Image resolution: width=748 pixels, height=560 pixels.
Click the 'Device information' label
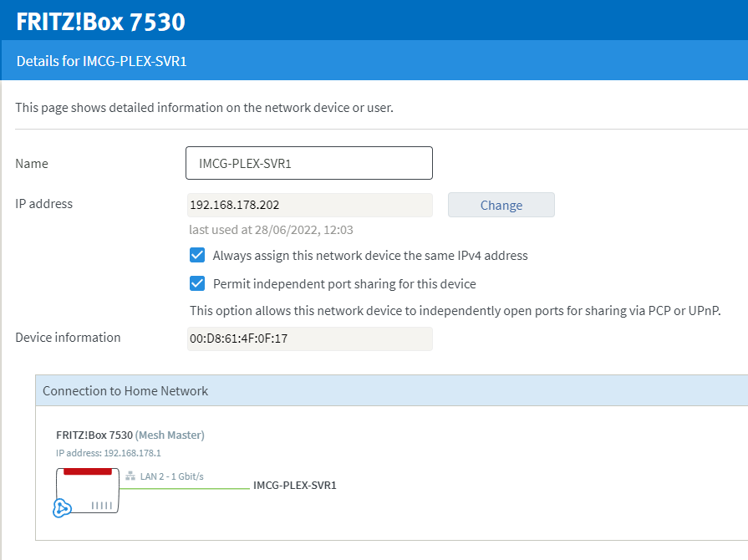coord(68,337)
